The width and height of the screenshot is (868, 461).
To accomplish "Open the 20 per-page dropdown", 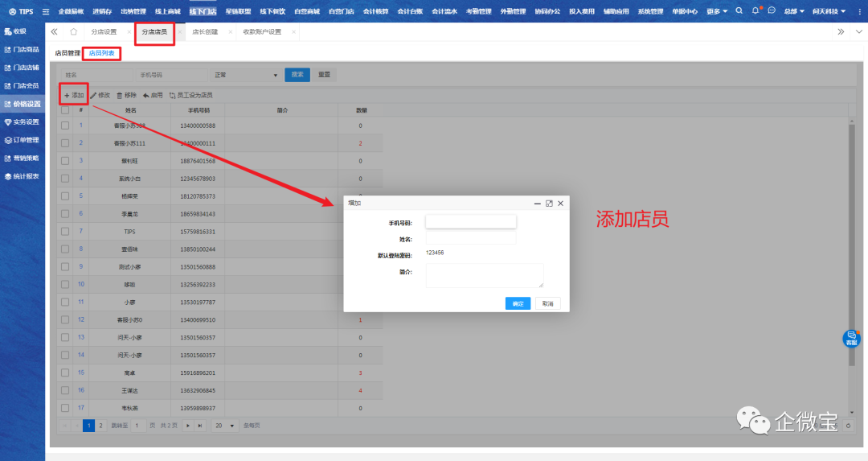I will [224, 426].
